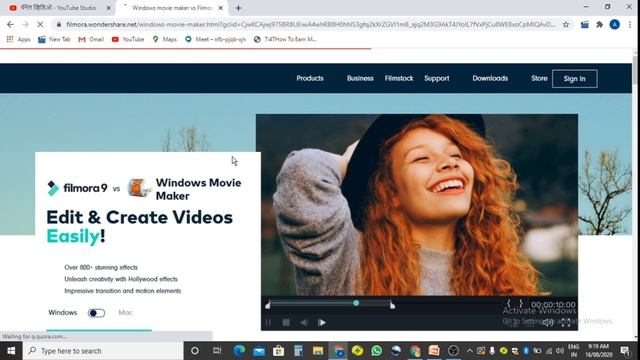This screenshot has height=360, width=640.
Task: Open File Explorer from the taskbar
Action: (x=318, y=351)
